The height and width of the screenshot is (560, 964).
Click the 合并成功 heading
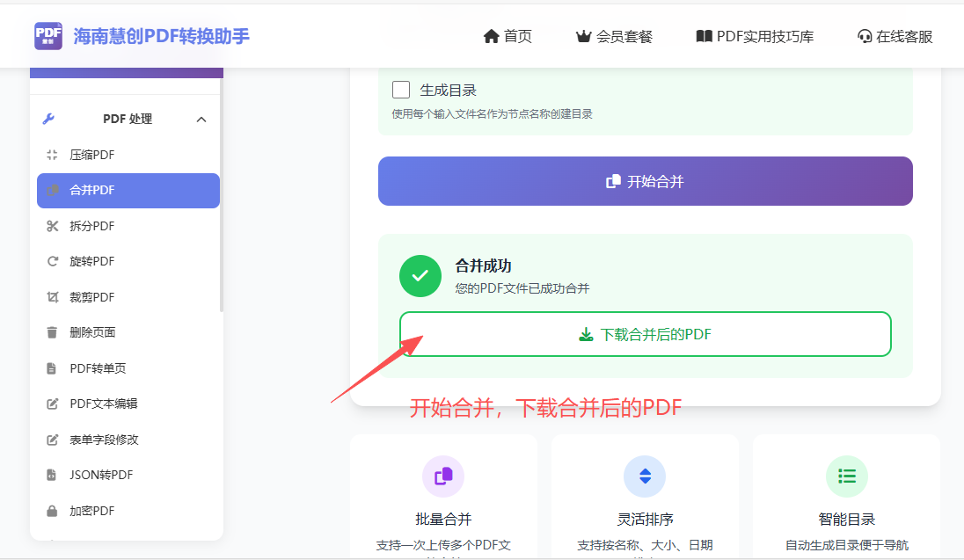pos(483,265)
